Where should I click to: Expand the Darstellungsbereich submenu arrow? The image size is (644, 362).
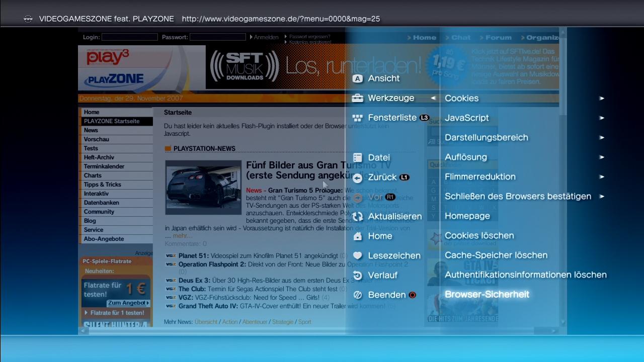(x=602, y=138)
